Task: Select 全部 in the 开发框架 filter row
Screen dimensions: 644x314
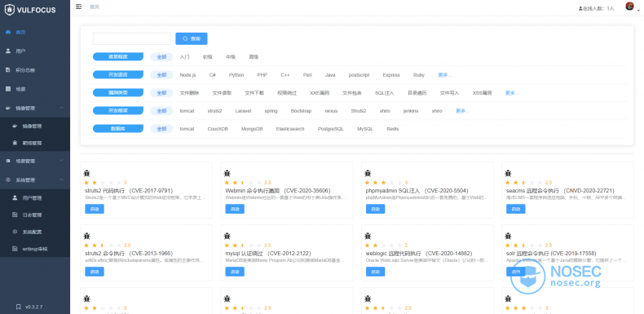Action: click(x=161, y=111)
